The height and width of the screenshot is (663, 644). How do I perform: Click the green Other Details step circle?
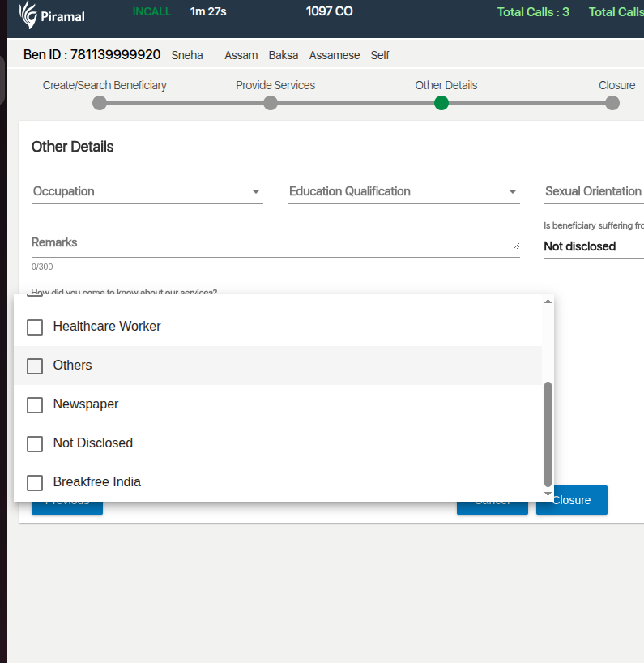click(441, 103)
